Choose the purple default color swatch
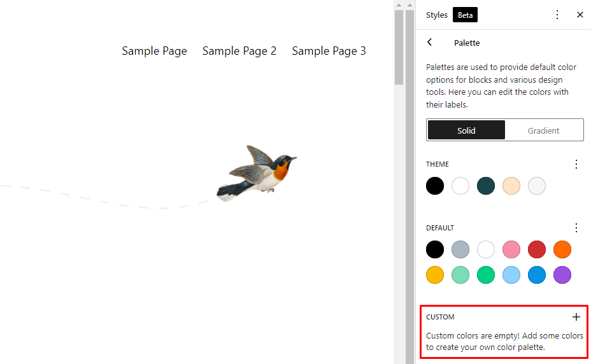591x364 pixels. click(x=562, y=275)
